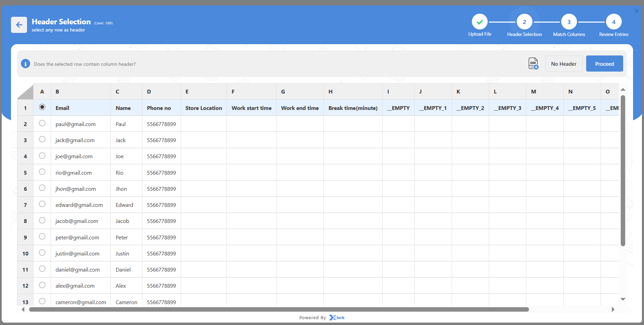
Task: Click the Xlork logo link
Action: pyautogui.click(x=337, y=317)
